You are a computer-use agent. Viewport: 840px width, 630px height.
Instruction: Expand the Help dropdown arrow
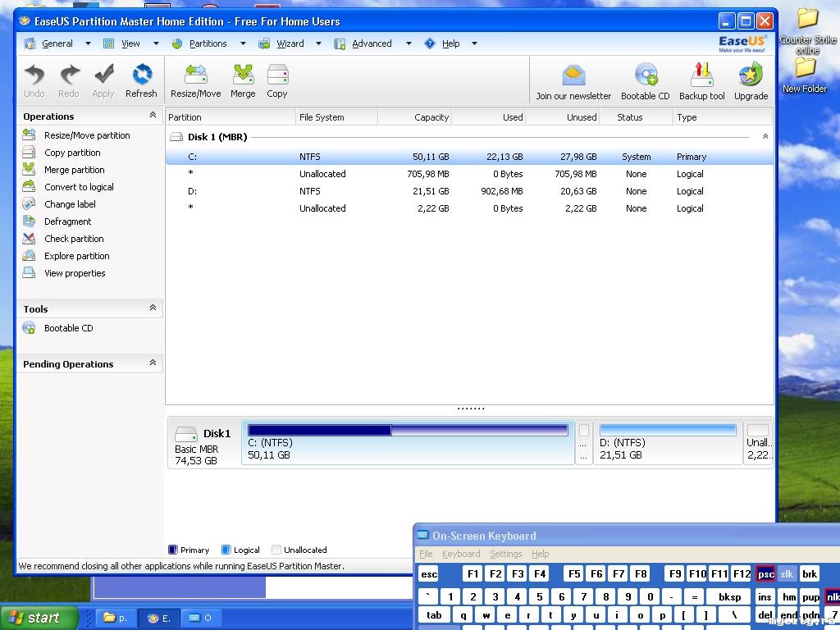pos(474,43)
